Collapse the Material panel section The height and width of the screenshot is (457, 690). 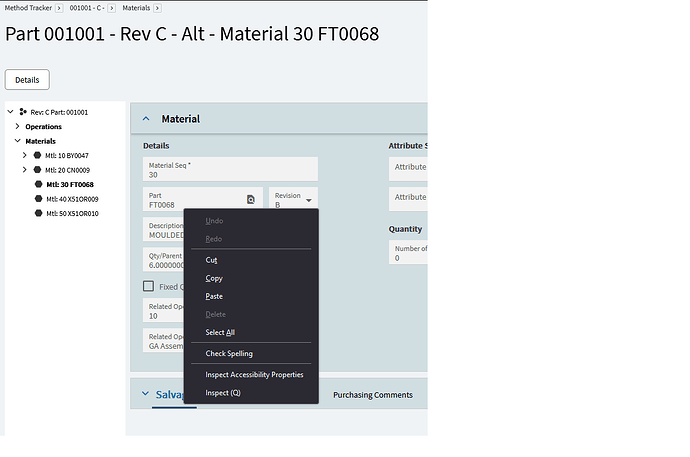click(x=146, y=119)
